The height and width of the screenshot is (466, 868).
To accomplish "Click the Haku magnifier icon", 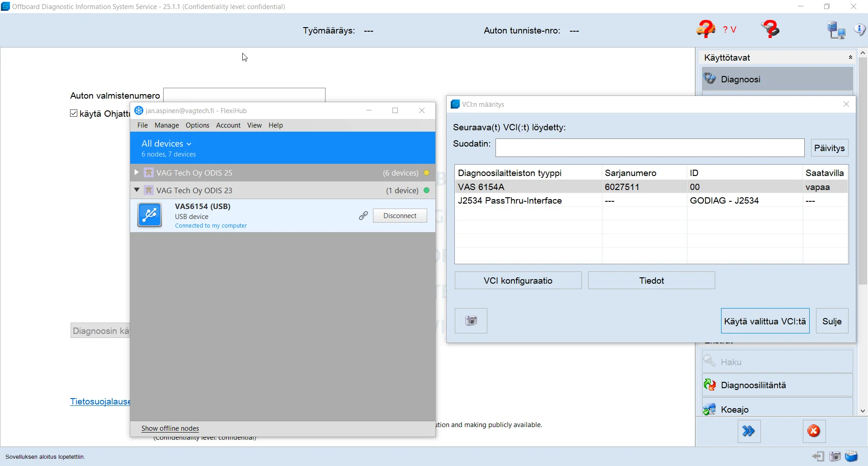I will [x=709, y=361].
